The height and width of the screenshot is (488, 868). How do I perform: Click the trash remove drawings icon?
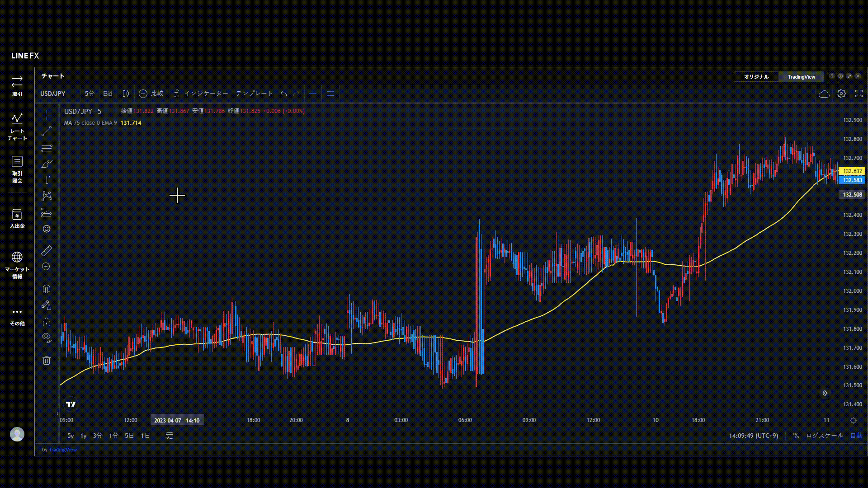pos(47,360)
